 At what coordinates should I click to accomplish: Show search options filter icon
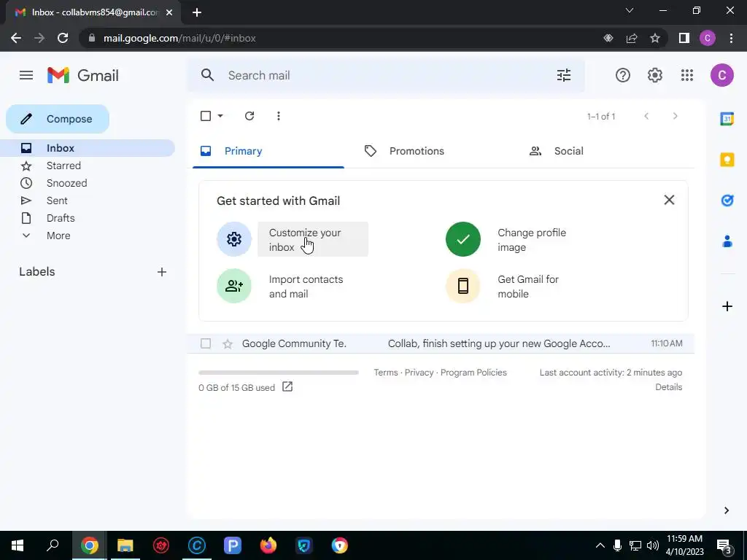tap(564, 75)
